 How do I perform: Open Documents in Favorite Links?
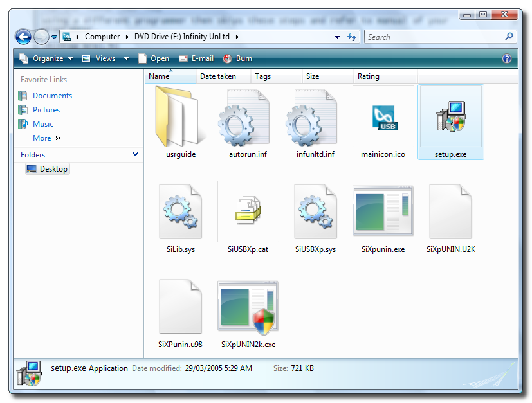52,96
